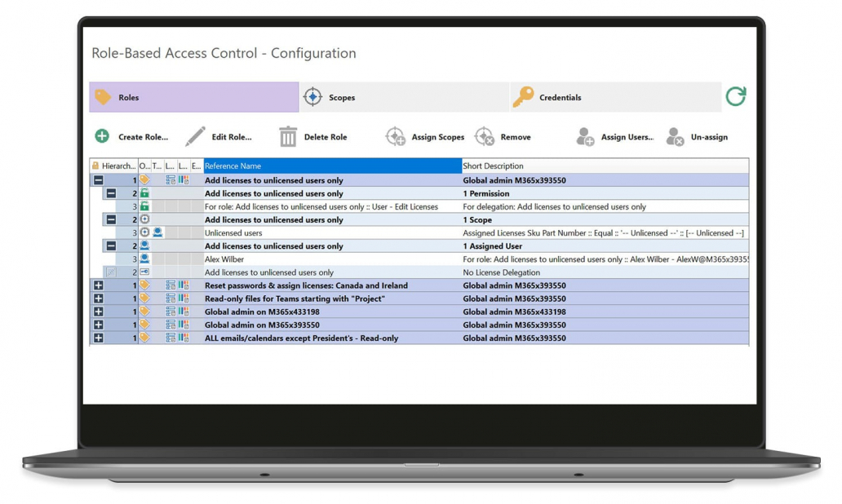Screen dimensions: 842x504
Task: Click Remove scopes button
Action: click(x=503, y=137)
